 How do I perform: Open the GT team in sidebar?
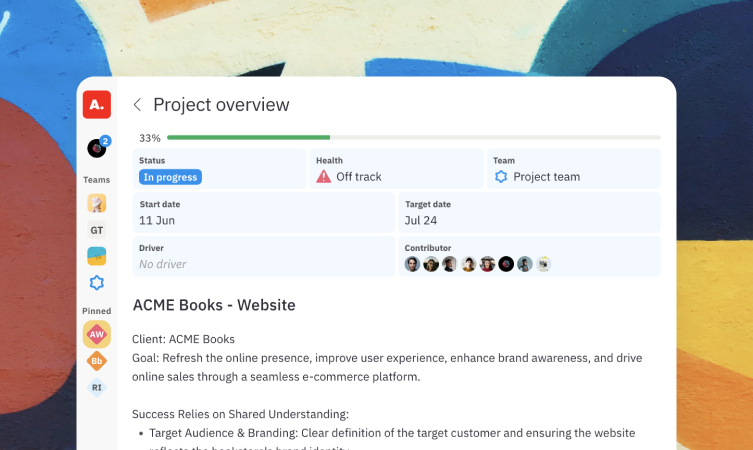tap(97, 230)
